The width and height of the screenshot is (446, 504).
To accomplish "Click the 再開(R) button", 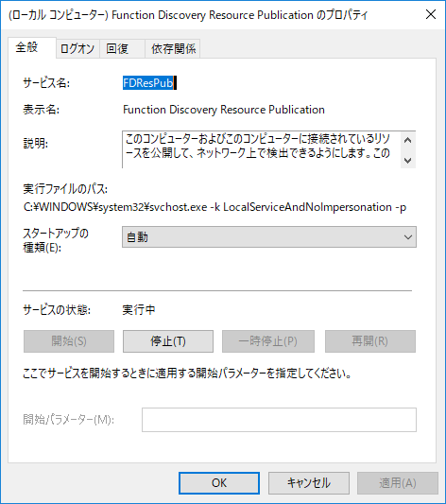I will pyautogui.click(x=370, y=341).
